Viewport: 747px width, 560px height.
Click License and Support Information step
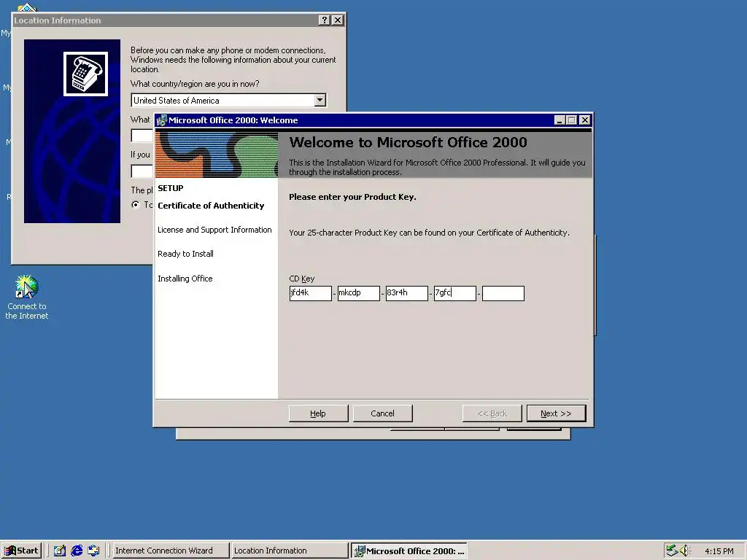tap(214, 230)
